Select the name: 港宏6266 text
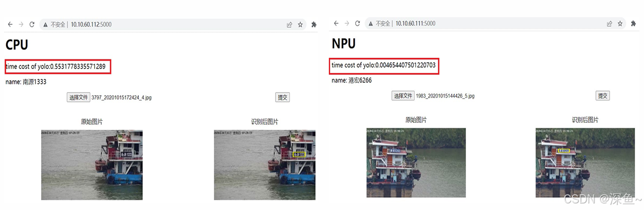Screen dimensions: 644x210 coord(352,80)
